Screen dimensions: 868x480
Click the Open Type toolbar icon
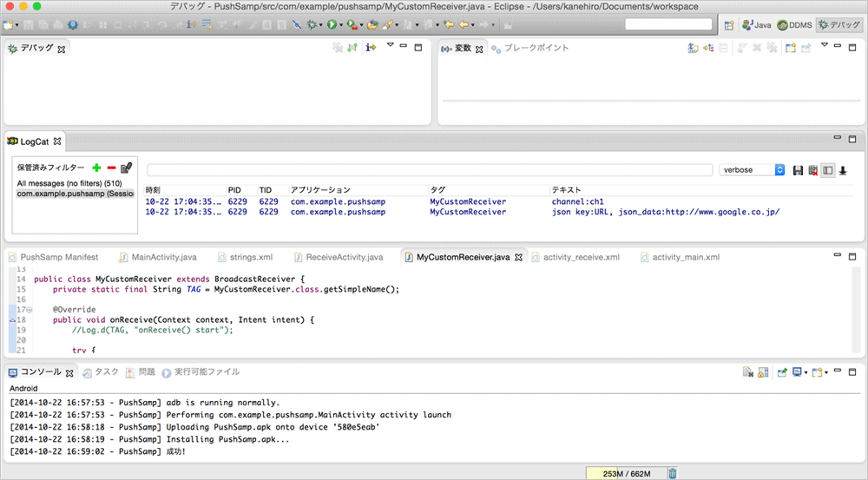tap(372, 25)
